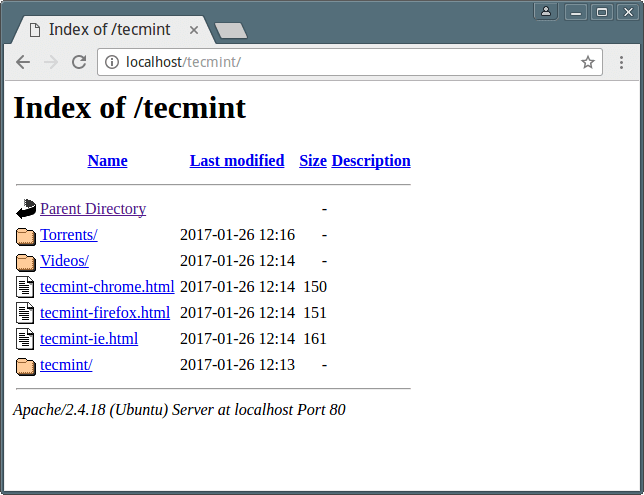Open the tecmint/ subdirectory link

pos(66,365)
